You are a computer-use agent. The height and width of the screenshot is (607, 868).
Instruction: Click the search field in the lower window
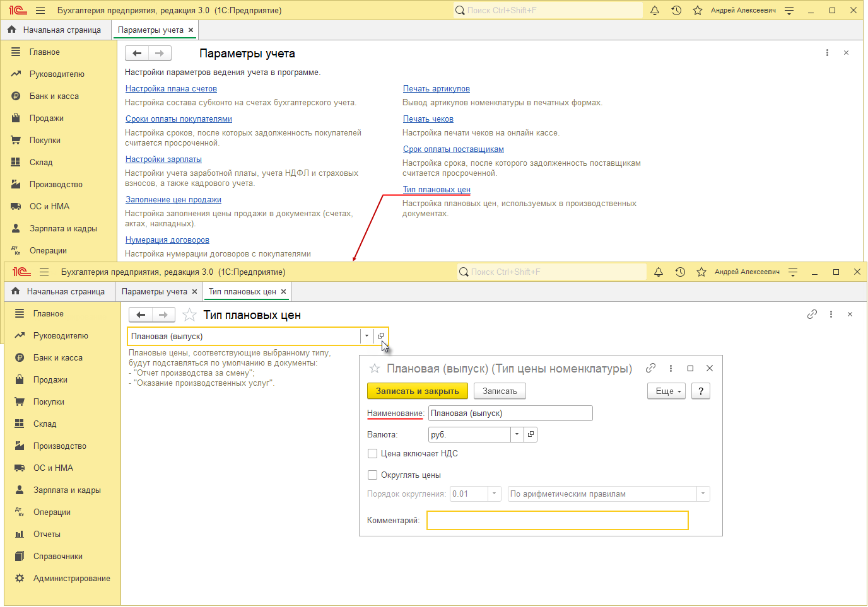tap(552, 272)
